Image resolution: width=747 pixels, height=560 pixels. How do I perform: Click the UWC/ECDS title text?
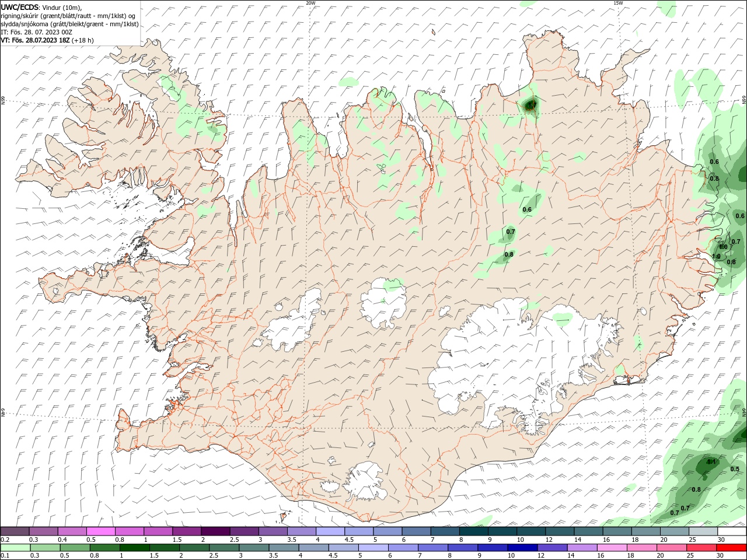tap(19, 6)
